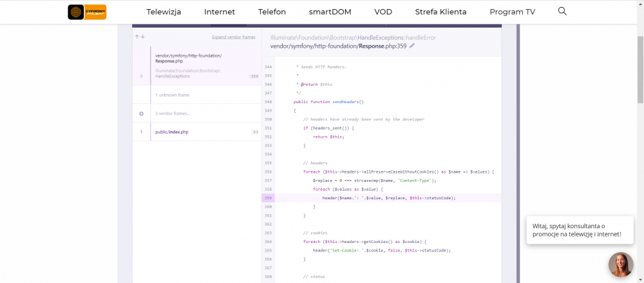Open the smartDOM menu item
Screen dimensions: 644x283
[330, 12]
